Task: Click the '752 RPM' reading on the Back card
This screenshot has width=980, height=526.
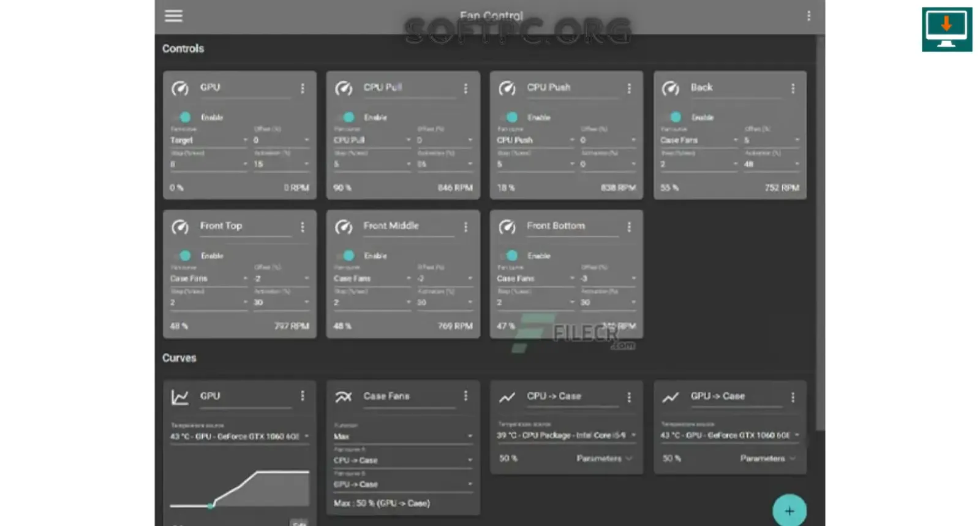Action: click(x=782, y=188)
